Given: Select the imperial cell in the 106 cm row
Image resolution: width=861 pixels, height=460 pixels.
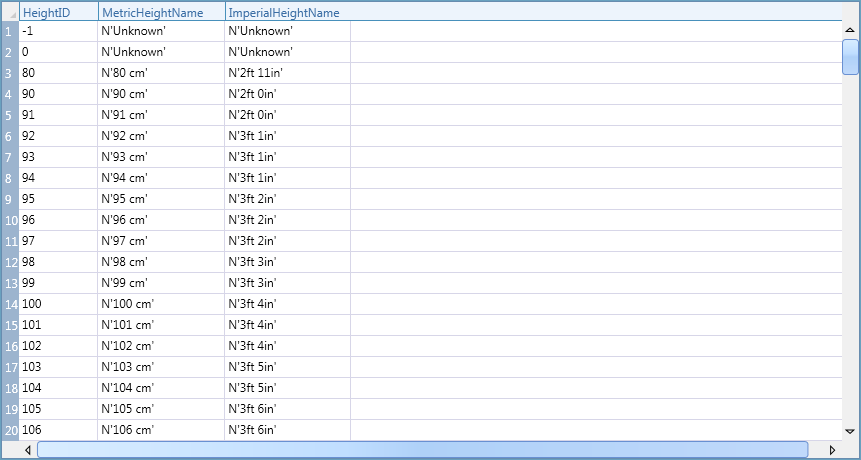Looking at the screenshot, I should click(x=288, y=430).
